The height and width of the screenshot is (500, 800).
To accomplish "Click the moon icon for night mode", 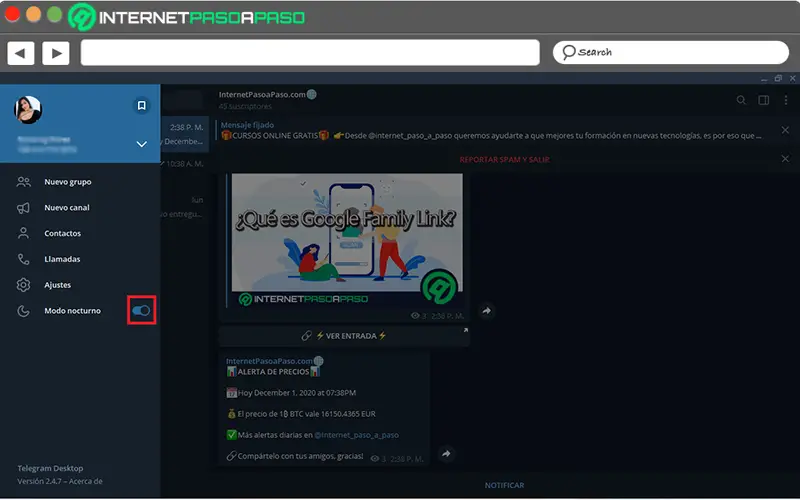I will click(23, 311).
